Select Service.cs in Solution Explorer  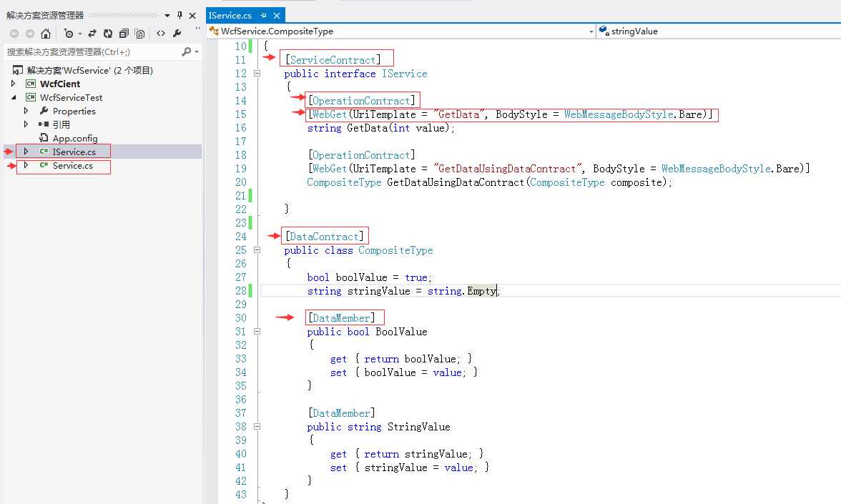pyautogui.click(x=72, y=166)
